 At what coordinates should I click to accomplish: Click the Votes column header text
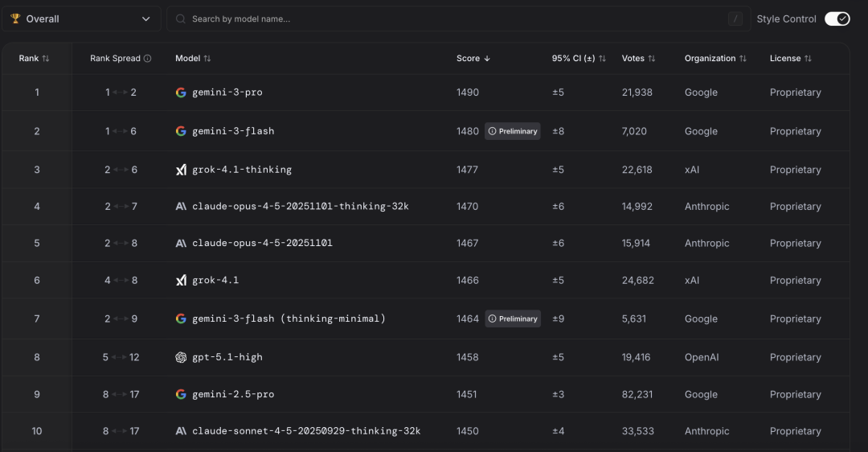point(633,58)
